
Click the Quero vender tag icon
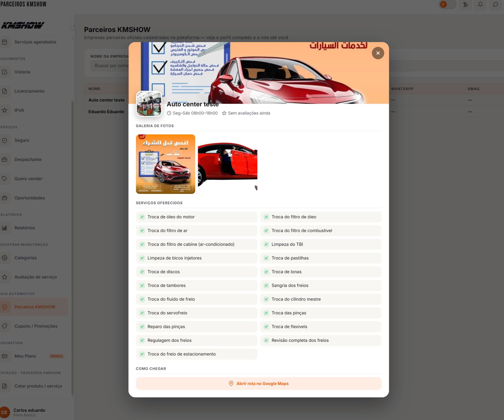(x=5, y=179)
